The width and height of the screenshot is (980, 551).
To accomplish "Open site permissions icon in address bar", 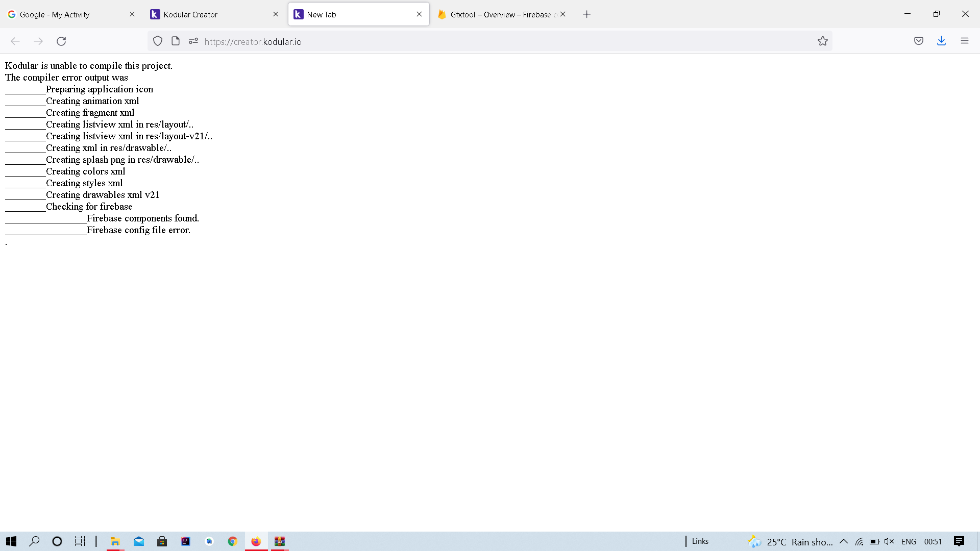I will click(x=193, y=41).
